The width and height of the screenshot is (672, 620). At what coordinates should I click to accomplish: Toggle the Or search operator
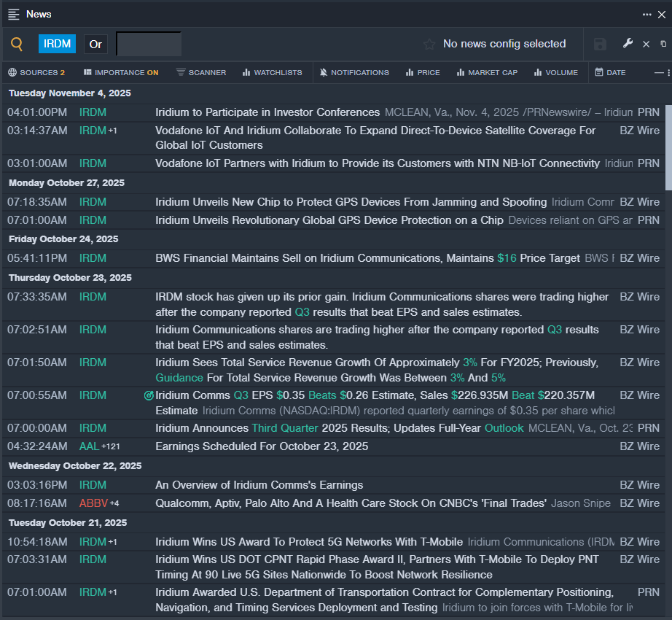coord(95,44)
